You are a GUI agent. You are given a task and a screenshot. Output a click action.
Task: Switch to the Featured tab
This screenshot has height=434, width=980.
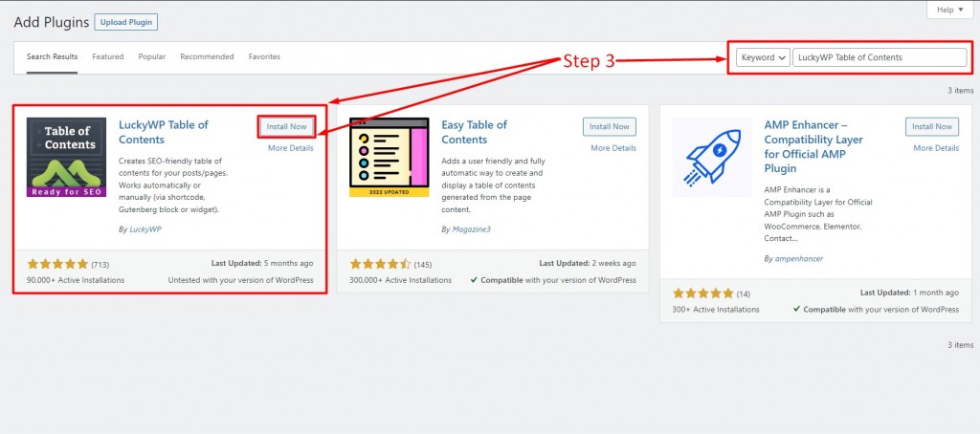(108, 56)
